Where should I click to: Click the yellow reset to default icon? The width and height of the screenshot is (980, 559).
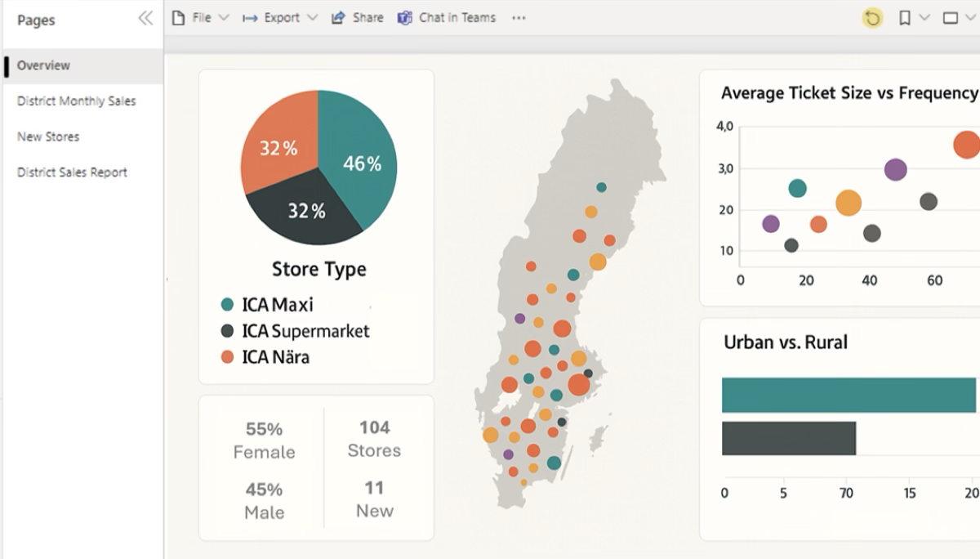click(873, 18)
